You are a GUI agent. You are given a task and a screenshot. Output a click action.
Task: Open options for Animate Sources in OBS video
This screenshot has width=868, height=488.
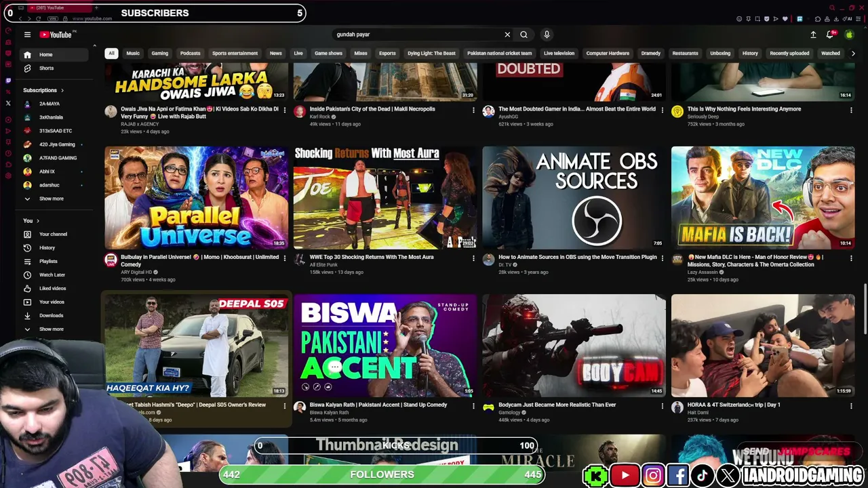click(x=663, y=258)
